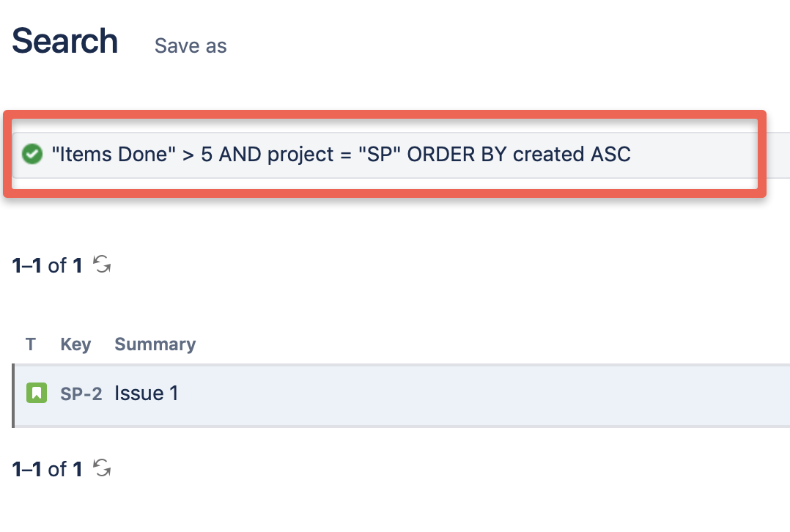Viewport: 790px width, 532px height.
Task: Click "ORDER BY" in the JQL field
Action: 457,155
